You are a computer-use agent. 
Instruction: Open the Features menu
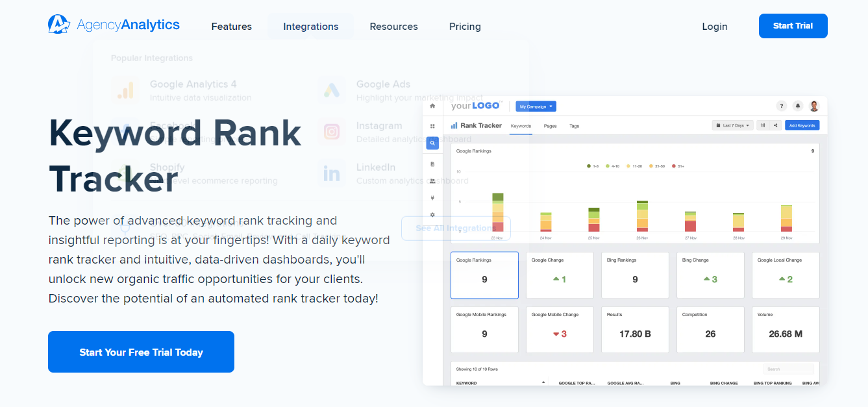(x=232, y=27)
